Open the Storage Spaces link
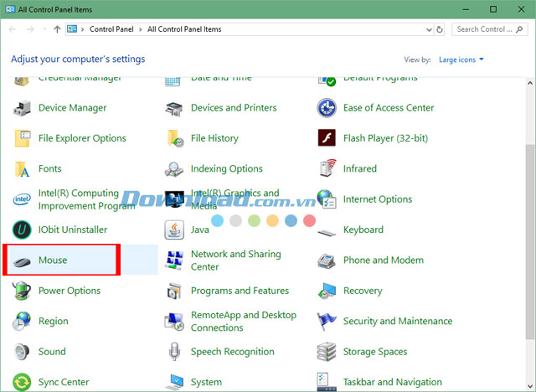536x392 pixels. [375, 352]
